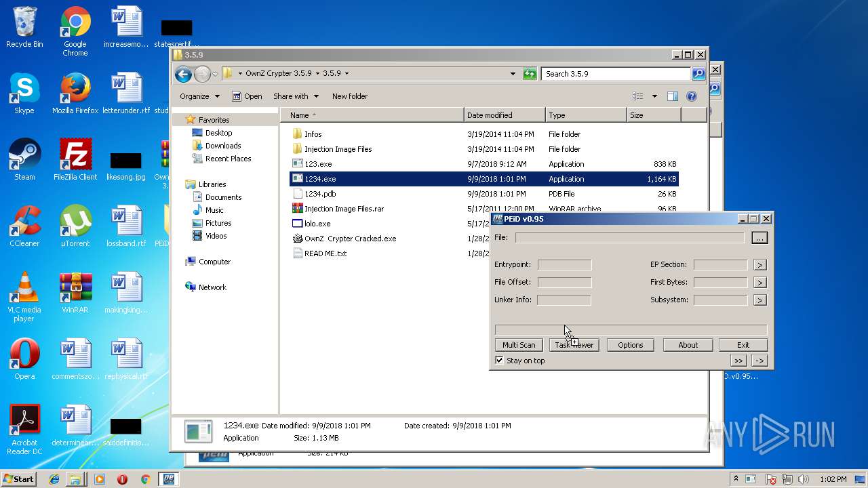868x488 pixels.
Task: Open the view options dropdown arrow
Action: click(x=654, y=96)
